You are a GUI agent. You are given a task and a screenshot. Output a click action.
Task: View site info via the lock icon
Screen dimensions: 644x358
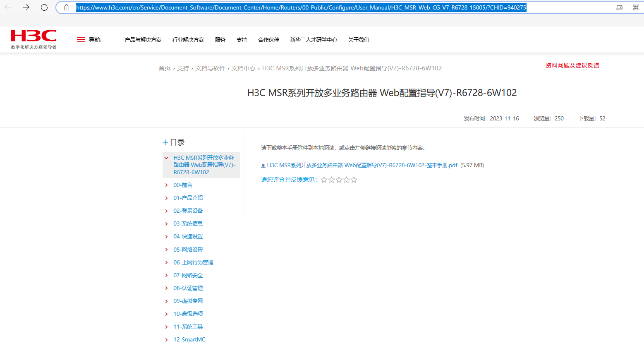67,7
